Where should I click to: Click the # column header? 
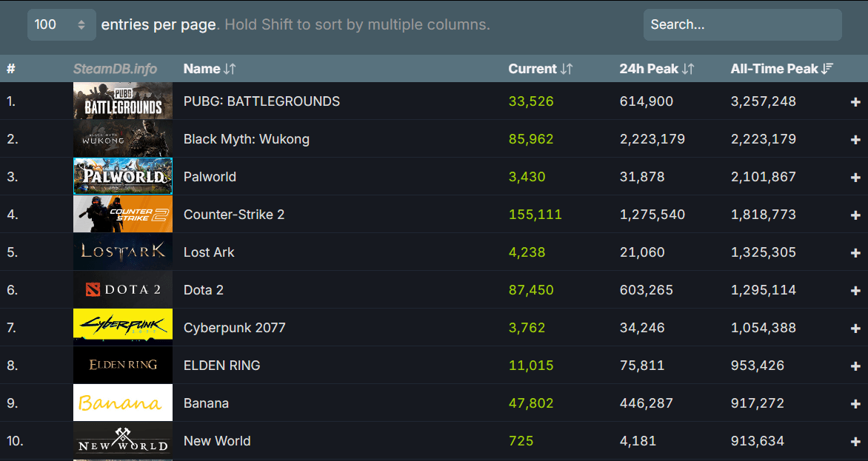pos(11,69)
